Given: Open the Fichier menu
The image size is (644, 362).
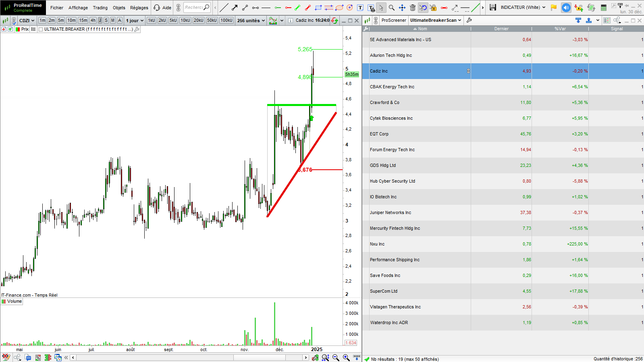Looking at the screenshot, I should 57,8.
